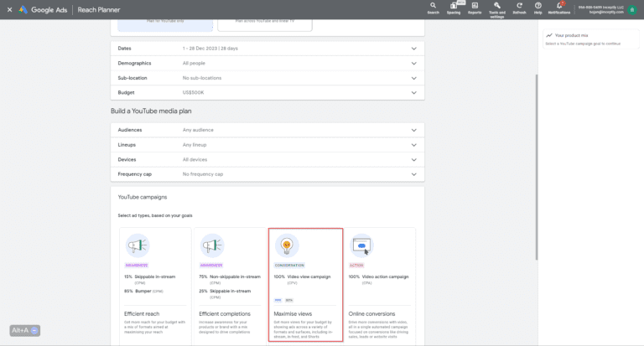Screen dimensions: 644x346
Task: Click the Lineups row label
Action: point(127,145)
